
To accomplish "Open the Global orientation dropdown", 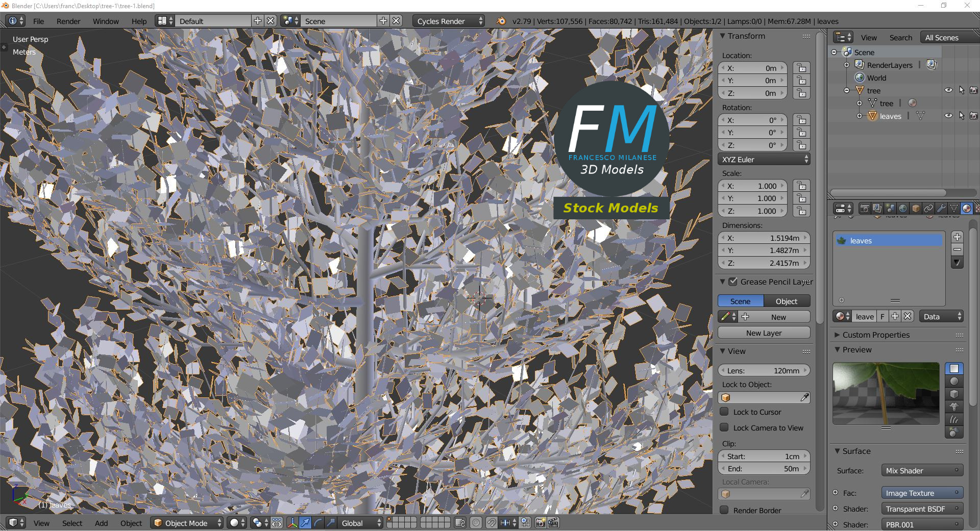I will (x=360, y=523).
